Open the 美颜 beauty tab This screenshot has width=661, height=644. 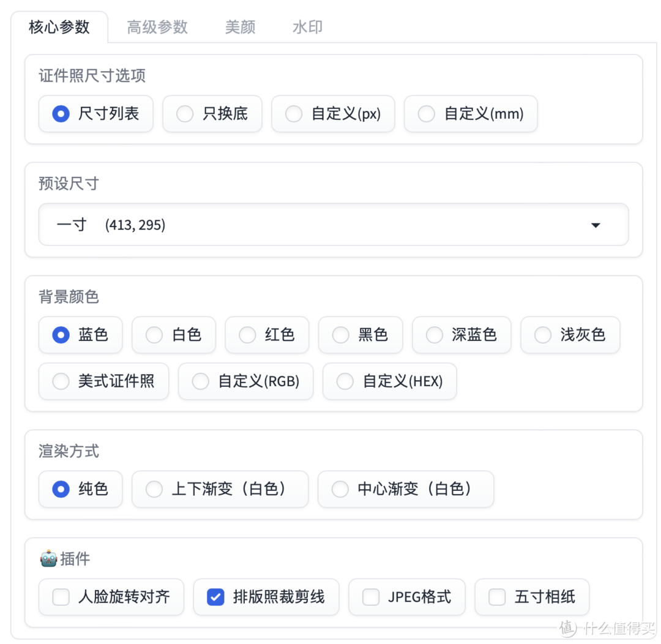tap(240, 27)
